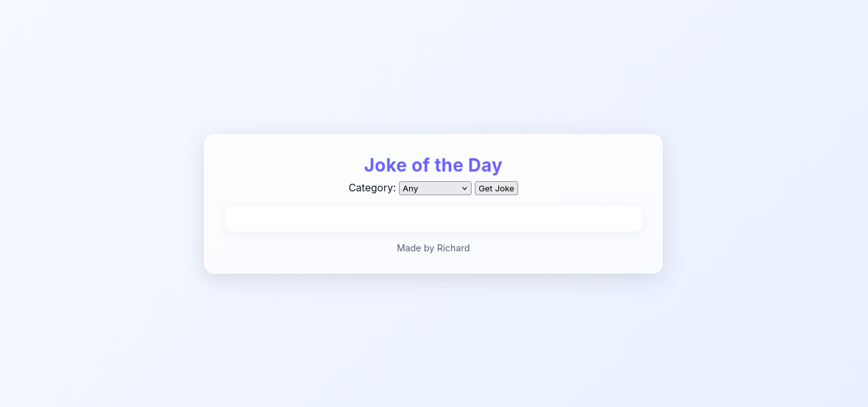Click the word "the" in the page title

click(x=449, y=165)
